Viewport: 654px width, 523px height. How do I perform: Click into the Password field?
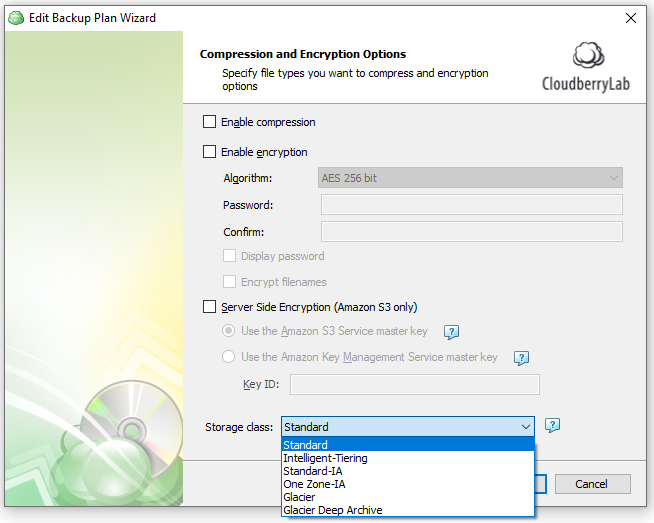tap(472, 205)
